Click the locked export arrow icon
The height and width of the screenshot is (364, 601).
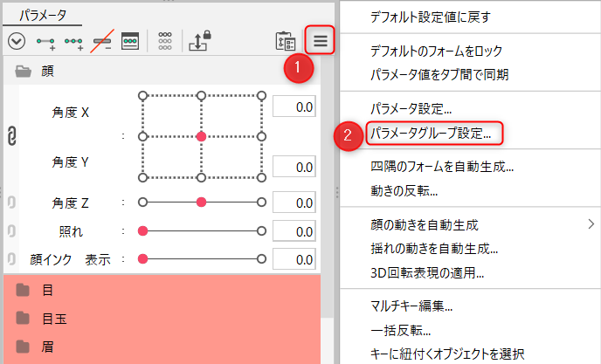(199, 41)
